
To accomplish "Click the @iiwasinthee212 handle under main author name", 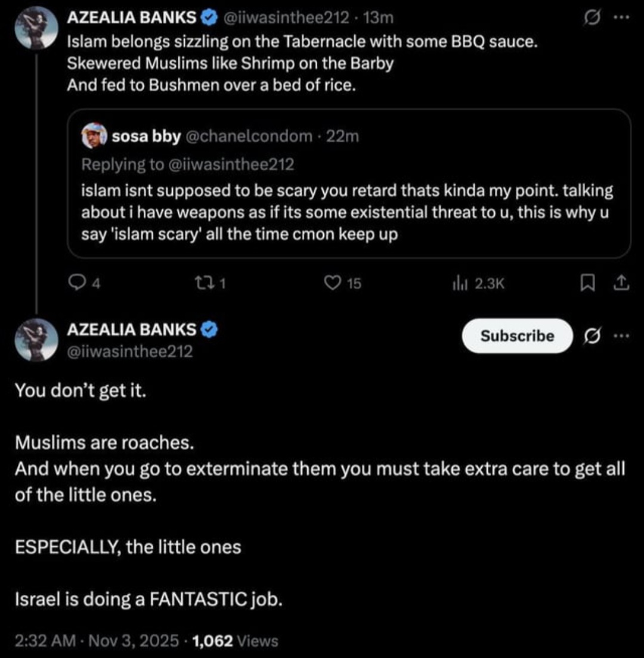I will pyautogui.click(x=130, y=351).
